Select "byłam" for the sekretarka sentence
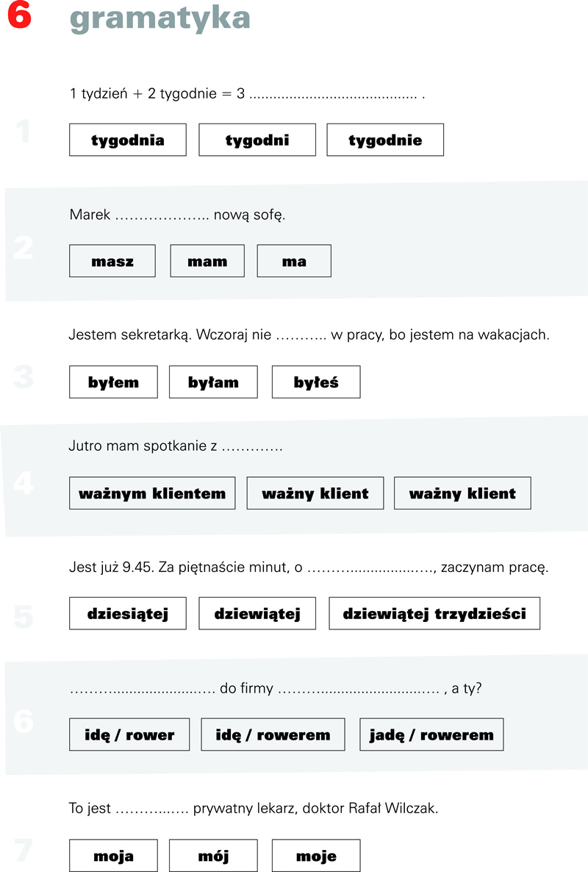 tap(213, 382)
